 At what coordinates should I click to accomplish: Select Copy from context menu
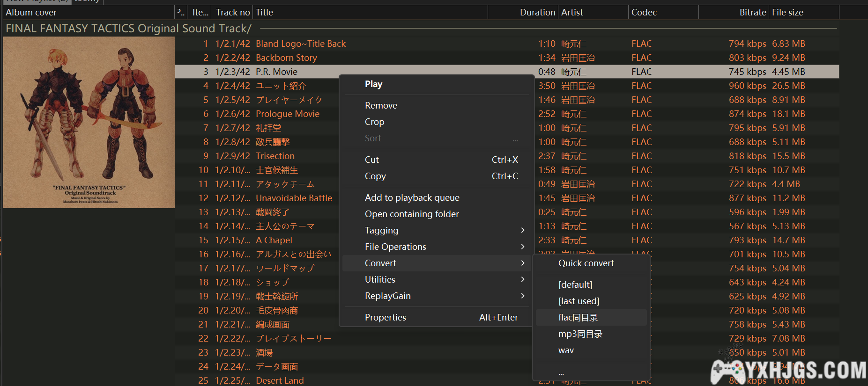pyautogui.click(x=375, y=176)
